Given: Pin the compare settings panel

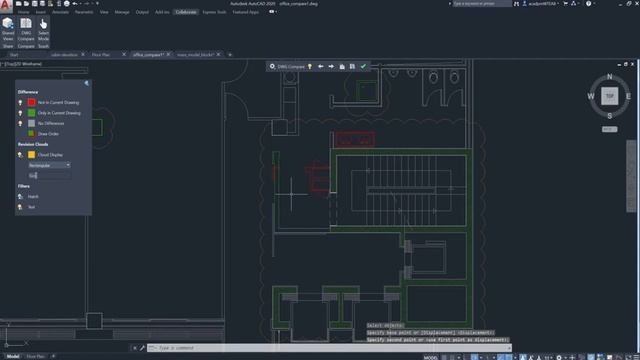Looking at the screenshot, I should 87,83.
